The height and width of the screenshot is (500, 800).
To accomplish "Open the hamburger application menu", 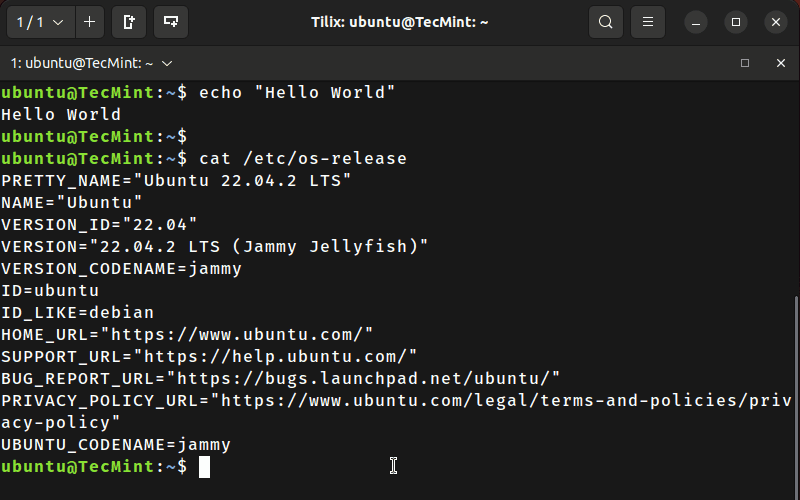I will (x=648, y=22).
